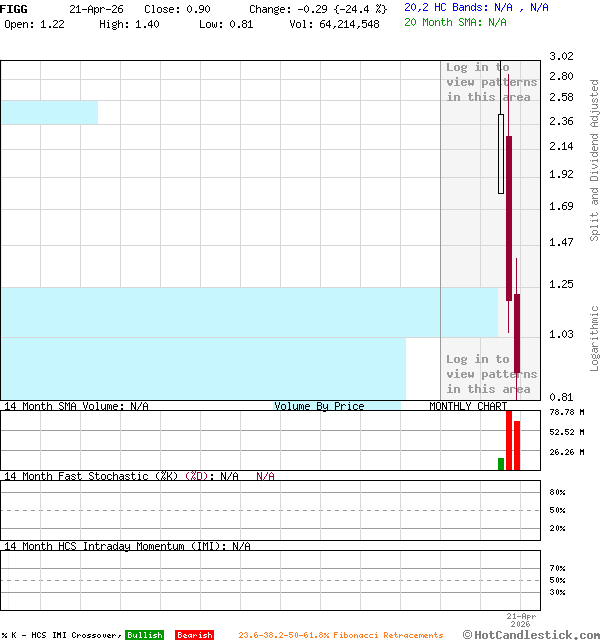Open the bottom 'Log in to view patterns' notice
Viewport: 600px width, 640px height.
(x=491, y=374)
